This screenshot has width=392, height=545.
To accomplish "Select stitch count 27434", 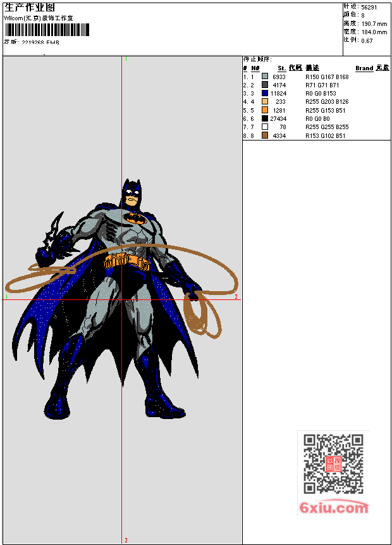I will (278, 119).
